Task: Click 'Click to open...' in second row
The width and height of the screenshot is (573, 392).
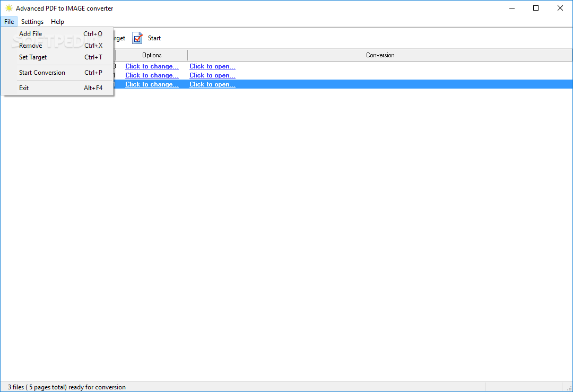Action: 212,75
